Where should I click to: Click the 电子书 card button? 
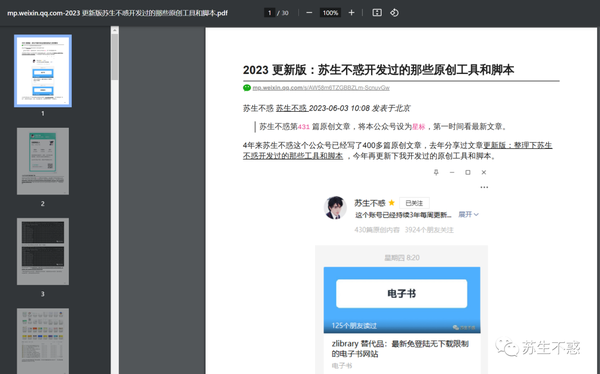pyautogui.click(x=401, y=294)
